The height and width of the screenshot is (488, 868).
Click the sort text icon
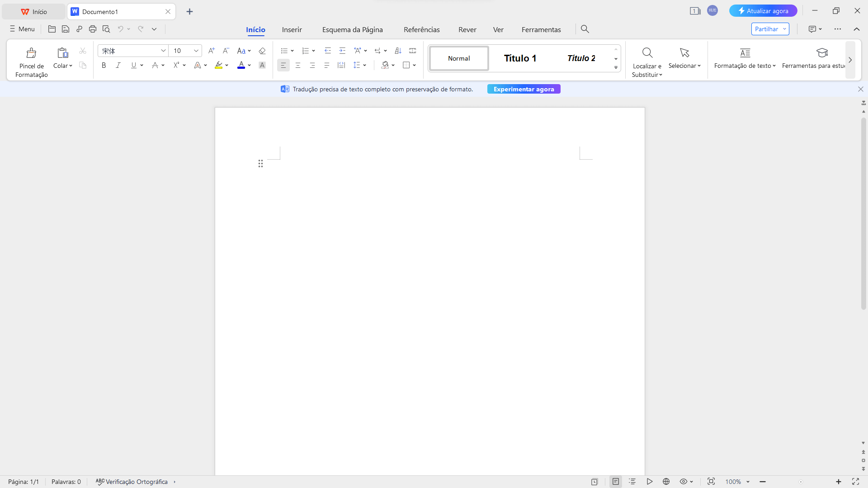pos(398,51)
